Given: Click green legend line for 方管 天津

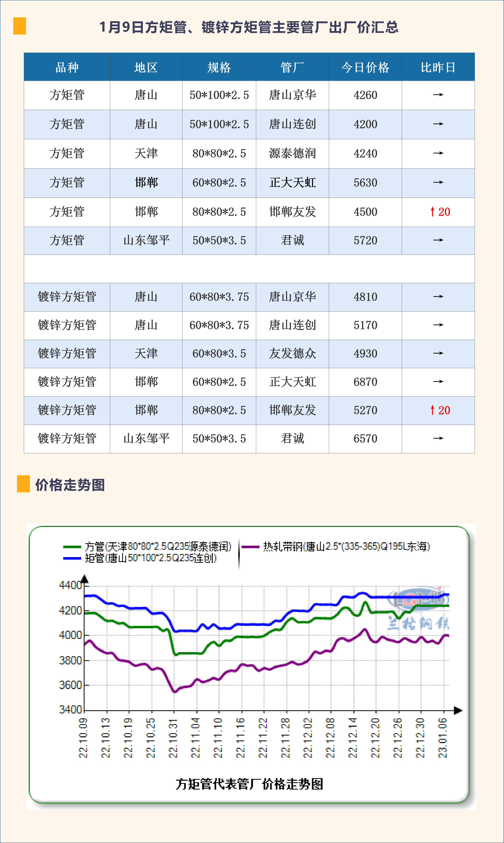Looking at the screenshot, I should click(x=72, y=547).
